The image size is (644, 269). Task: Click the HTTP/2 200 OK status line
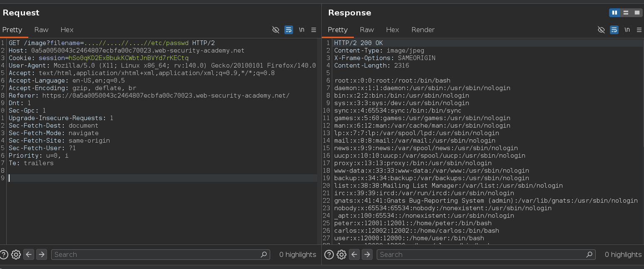[x=358, y=43]
